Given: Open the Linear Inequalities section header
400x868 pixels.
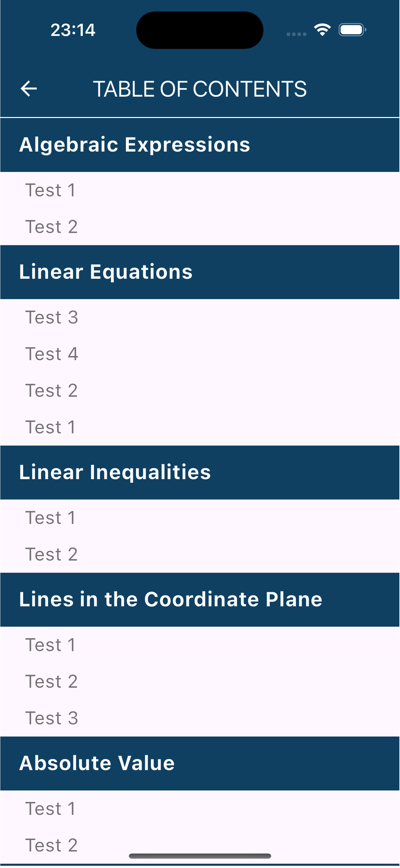Looking at the screenshot, I should [x=200, y=472].
